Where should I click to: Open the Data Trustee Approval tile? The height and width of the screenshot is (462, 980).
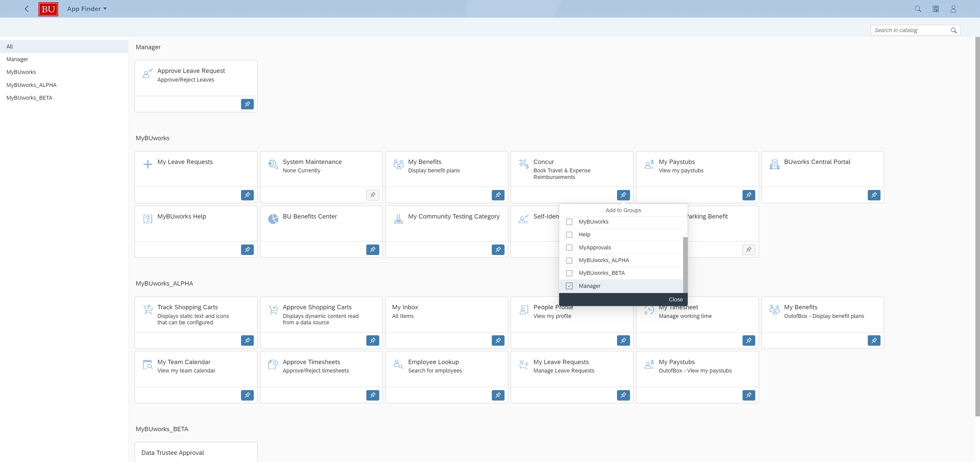(x=196, y=453)
